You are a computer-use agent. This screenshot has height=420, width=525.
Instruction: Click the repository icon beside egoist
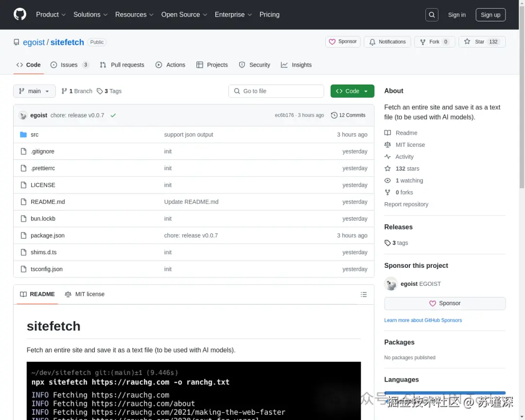coord(17,42)
